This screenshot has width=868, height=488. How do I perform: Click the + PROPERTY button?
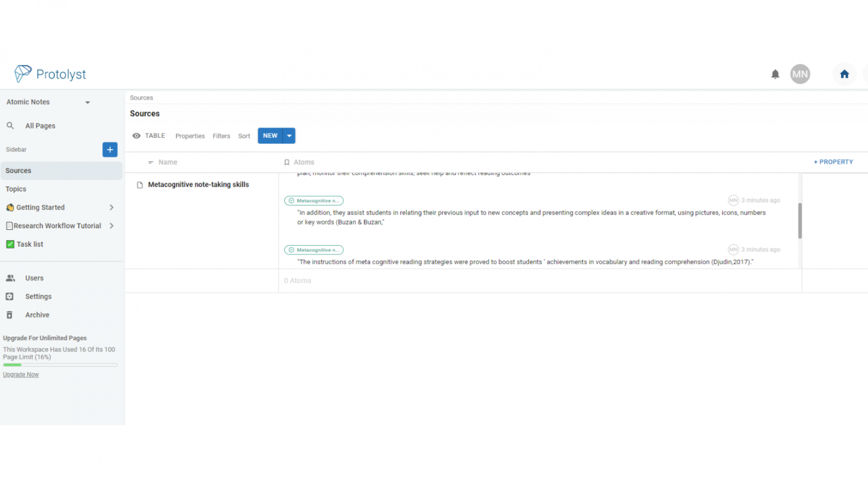pos(833,162)
